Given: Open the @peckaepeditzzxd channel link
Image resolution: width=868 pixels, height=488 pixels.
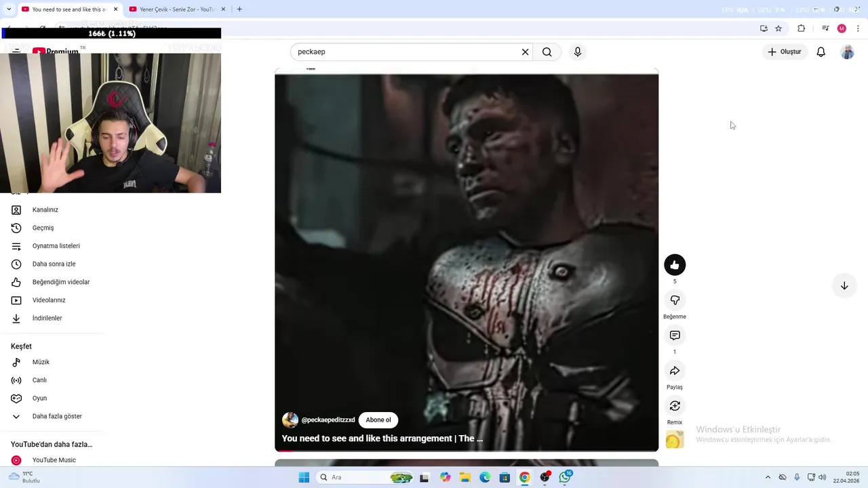Looking at the screenshot, I should (x=328, y=420).
